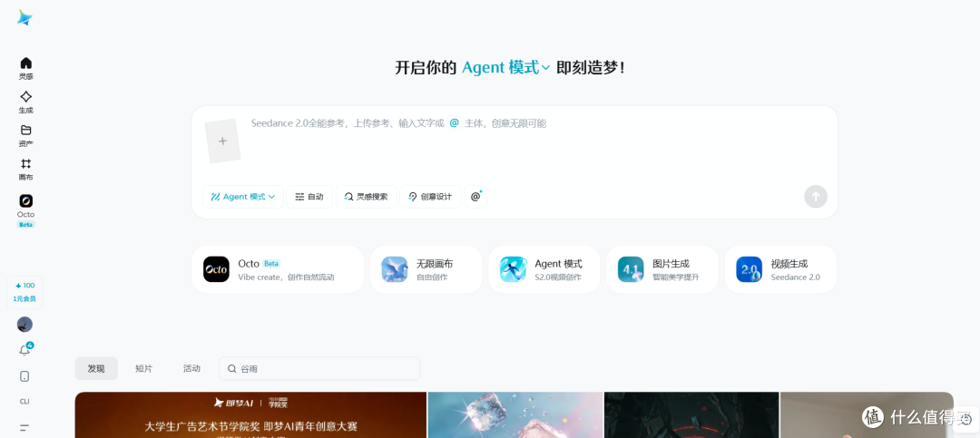Open the 画布 canvas section
The height and width of the screenshot is (438, 980).
tap(25, 170)
